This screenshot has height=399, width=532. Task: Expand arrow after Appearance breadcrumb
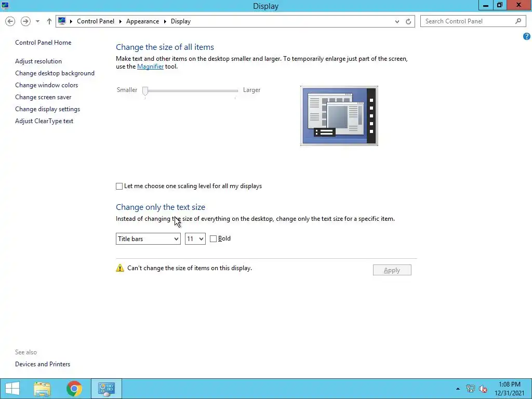pyautogui.click(x=165, y=21)
